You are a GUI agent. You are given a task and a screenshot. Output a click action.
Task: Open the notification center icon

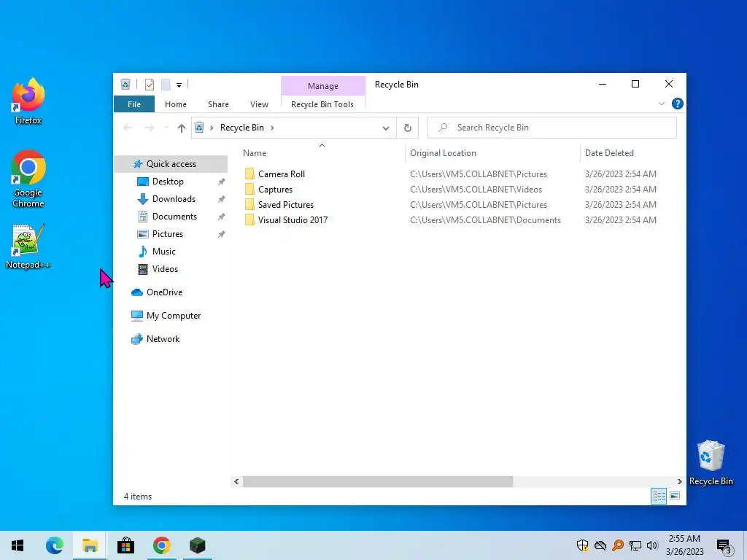click(x=724, y=545)
